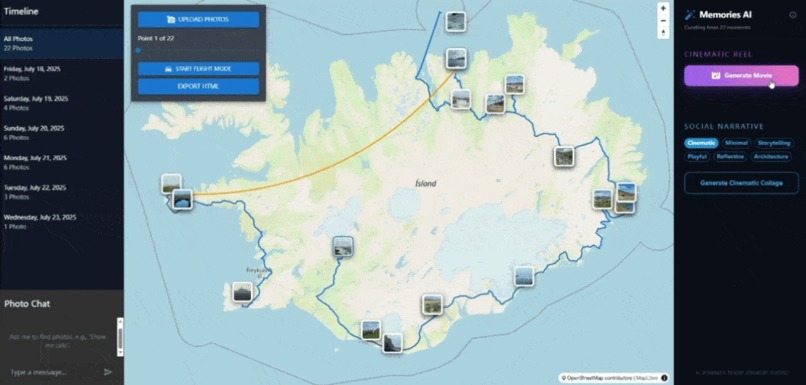The width and height of the screenshot is (806, 385).
Task: Upload photos with the camera button
Action: (x=198, y=20)
